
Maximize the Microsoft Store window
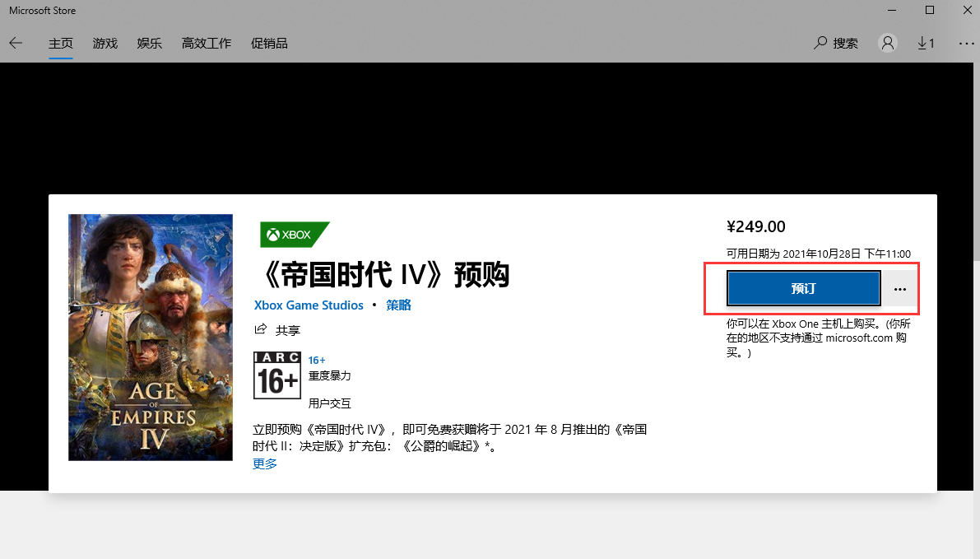[929, 10]
